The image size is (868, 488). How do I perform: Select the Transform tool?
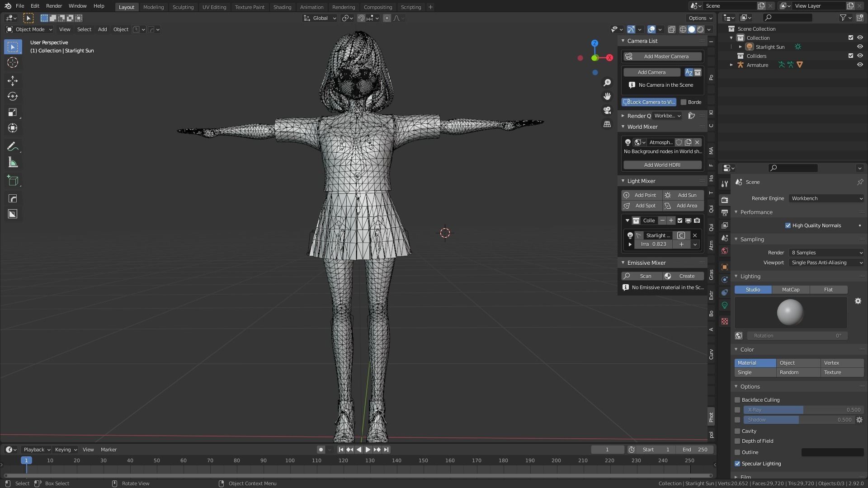(x=13, y=128)
